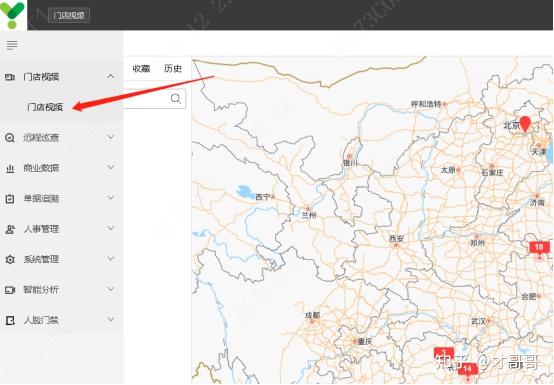This screenshot has width=554, height=385.
Task: Click the 门店视频 camera icon in sidebar
Action: click(10, 77)
